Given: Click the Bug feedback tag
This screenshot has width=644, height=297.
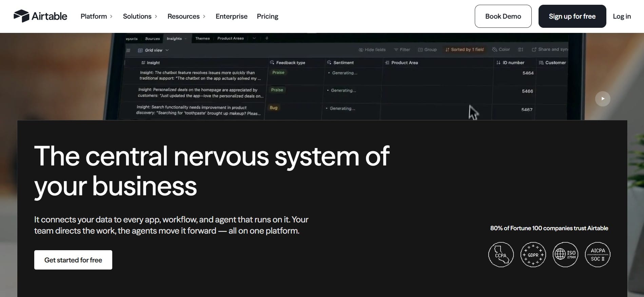Looking at the screenshot, I should click(274, 108).
